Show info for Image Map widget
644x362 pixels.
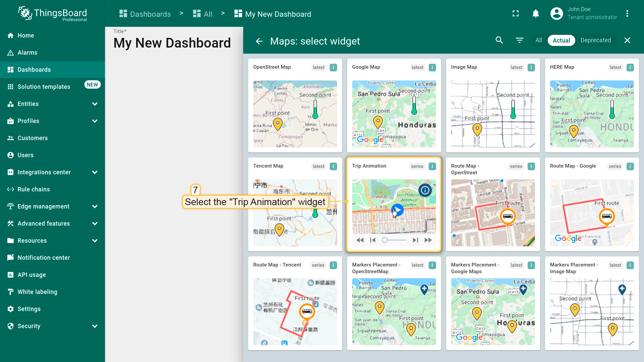531,67
